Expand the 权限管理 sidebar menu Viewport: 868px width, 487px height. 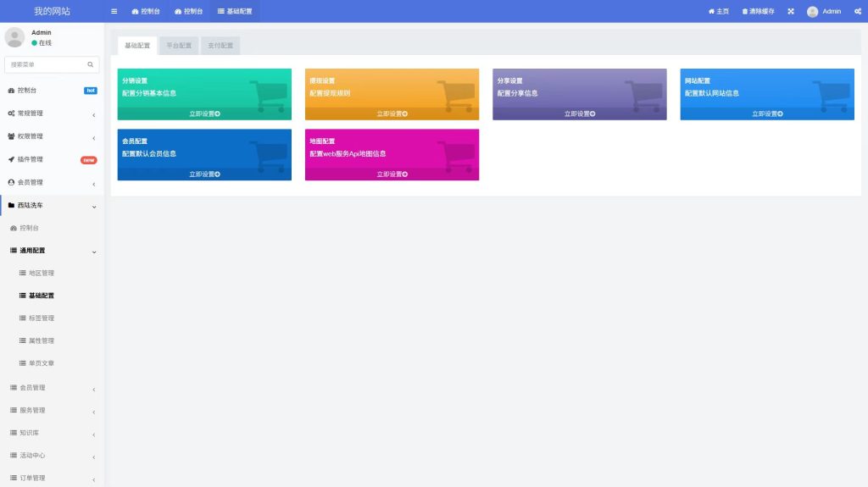52,136
